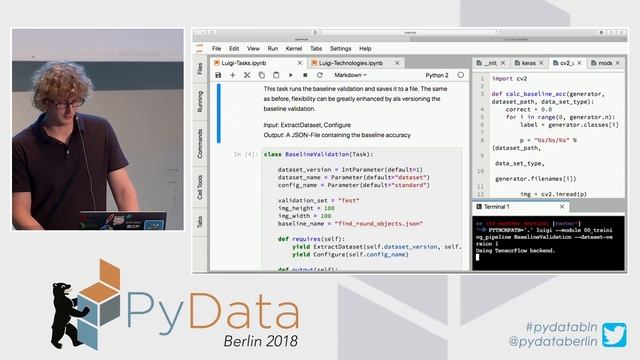Close the keras editor tab
640x360 pixels.
pos(541,63)
